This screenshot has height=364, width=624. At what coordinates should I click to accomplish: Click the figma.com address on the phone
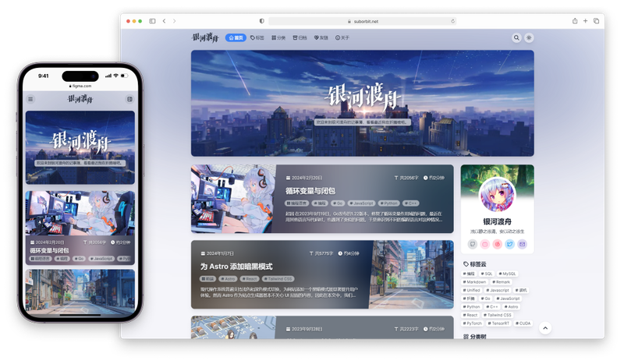80,86
